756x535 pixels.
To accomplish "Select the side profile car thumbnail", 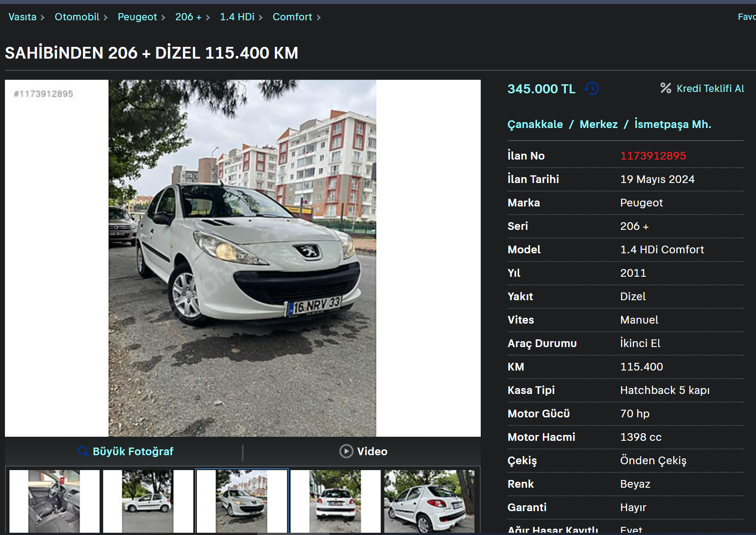I will click(148, 501).
